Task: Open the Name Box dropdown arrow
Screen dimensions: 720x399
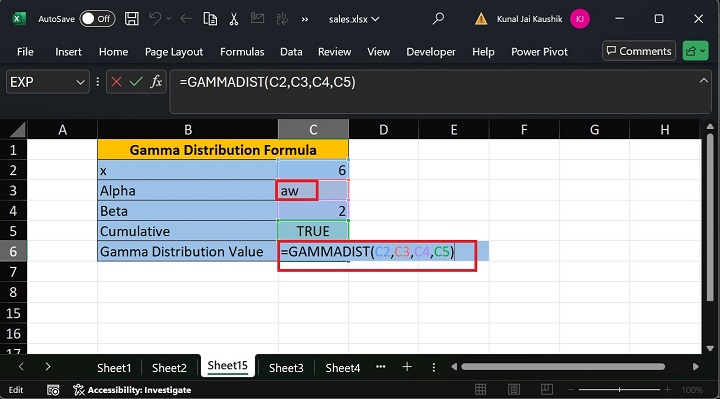Action: click(x=80, y=83)
